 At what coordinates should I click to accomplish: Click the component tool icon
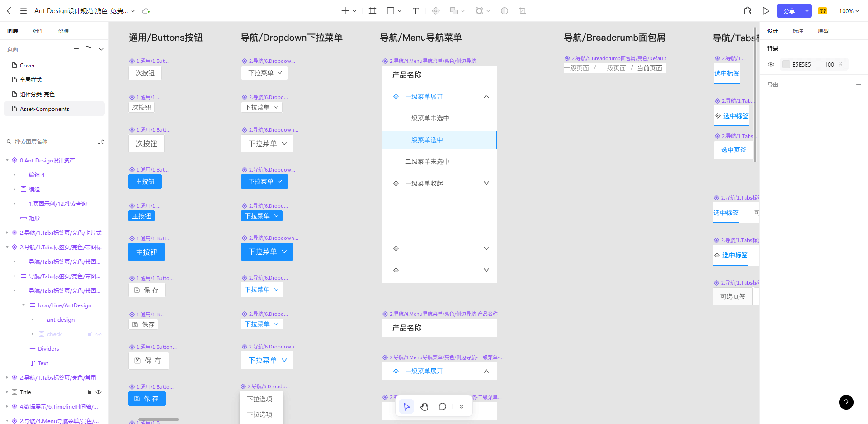436,11
